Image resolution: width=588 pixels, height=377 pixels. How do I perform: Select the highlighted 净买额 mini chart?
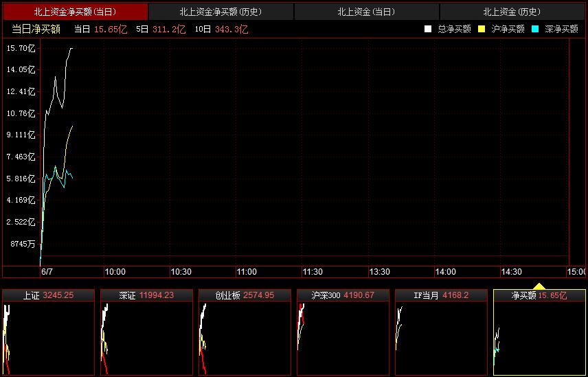click(539, 332)
